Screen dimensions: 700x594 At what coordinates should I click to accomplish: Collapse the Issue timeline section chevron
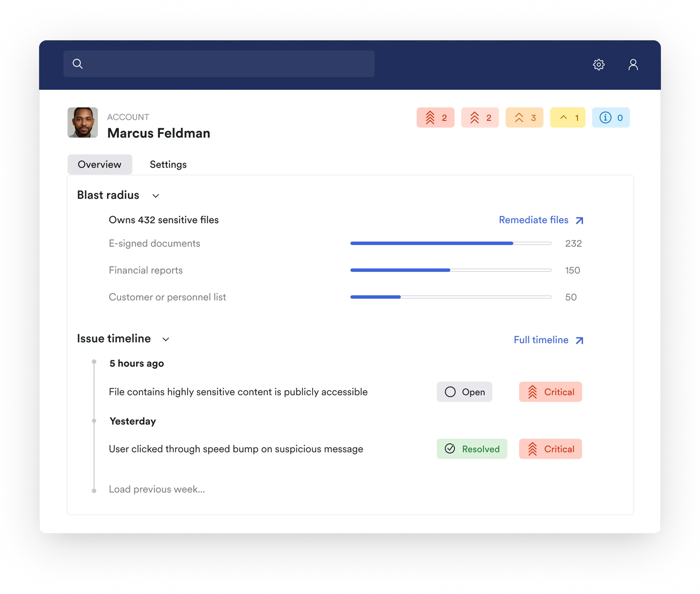(166, 339)
